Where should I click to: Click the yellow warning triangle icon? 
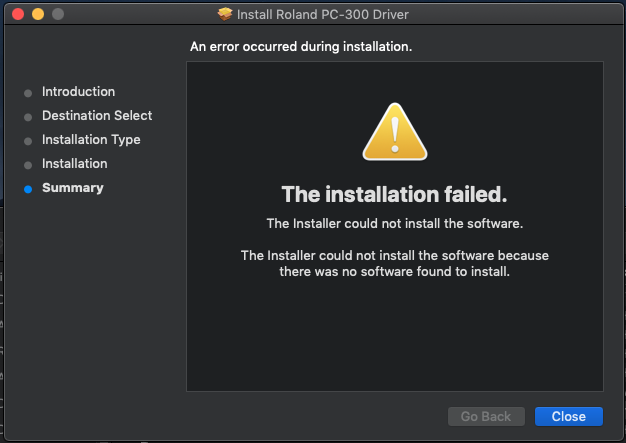click(394, 132)
